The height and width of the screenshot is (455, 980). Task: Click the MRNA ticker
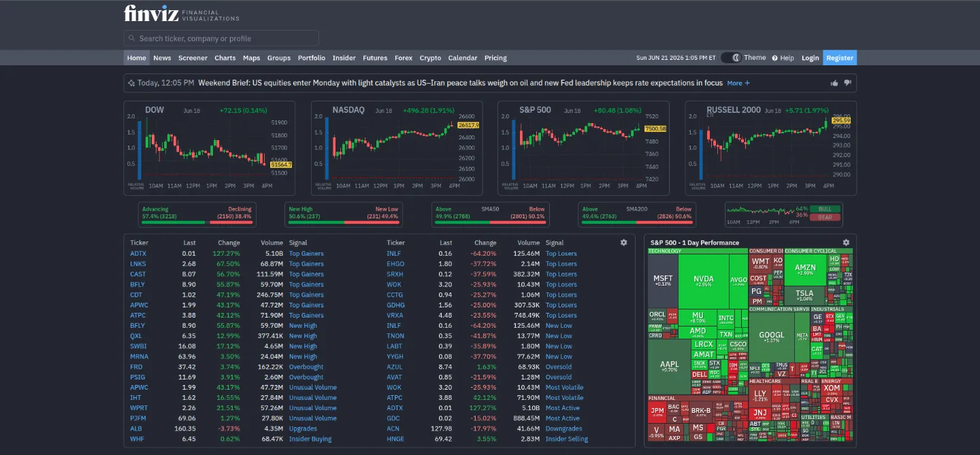[139, 356]
